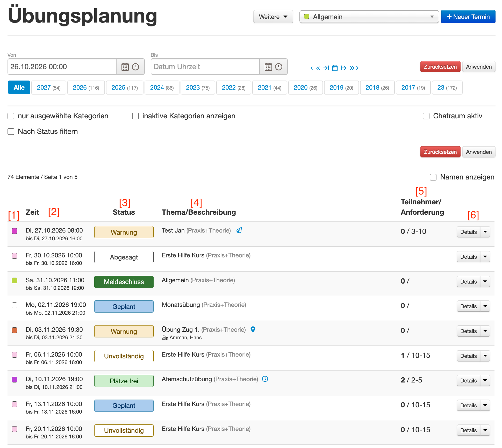Enable the 'Namen anzeigen' checkbox

(x=433, y=177)
